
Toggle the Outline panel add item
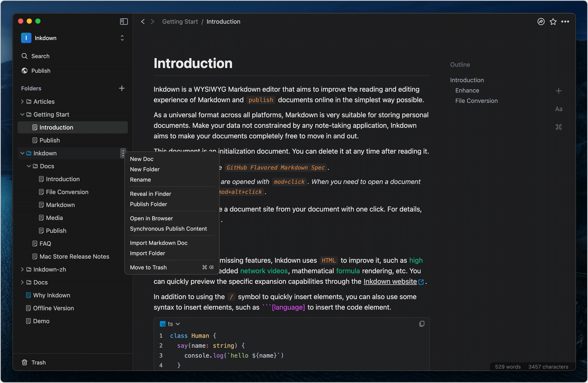559,90
